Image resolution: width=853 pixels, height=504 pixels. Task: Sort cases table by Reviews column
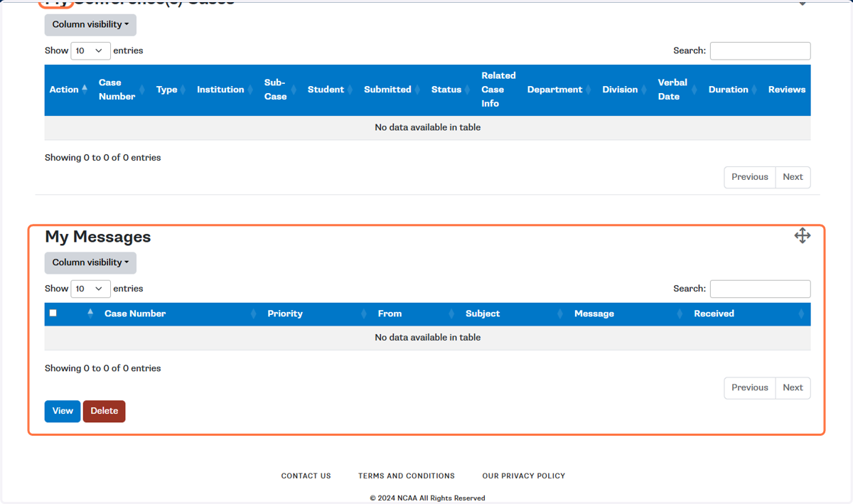point(787,90)
